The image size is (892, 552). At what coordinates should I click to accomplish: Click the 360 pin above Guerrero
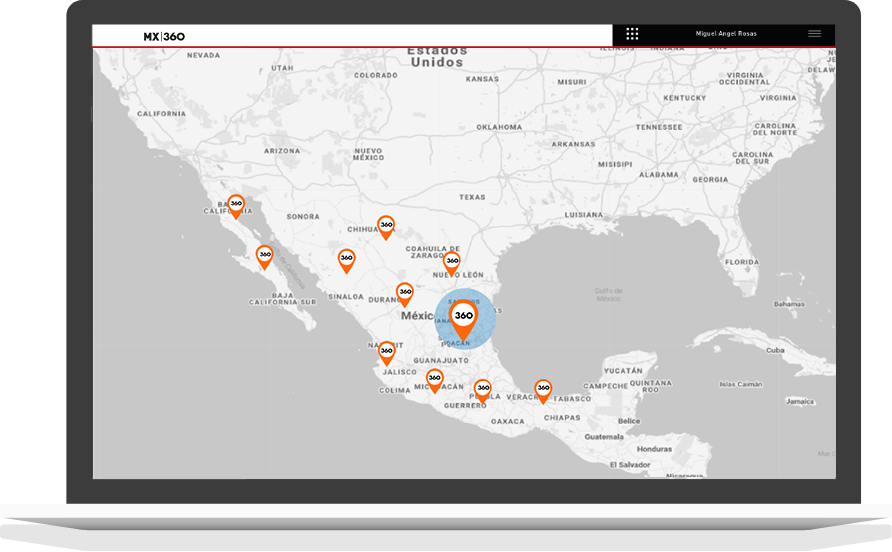(x=482, y=389)
